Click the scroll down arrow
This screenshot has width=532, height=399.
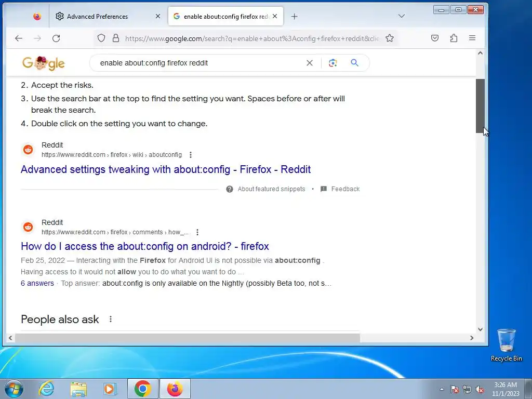tap(480, 329)
